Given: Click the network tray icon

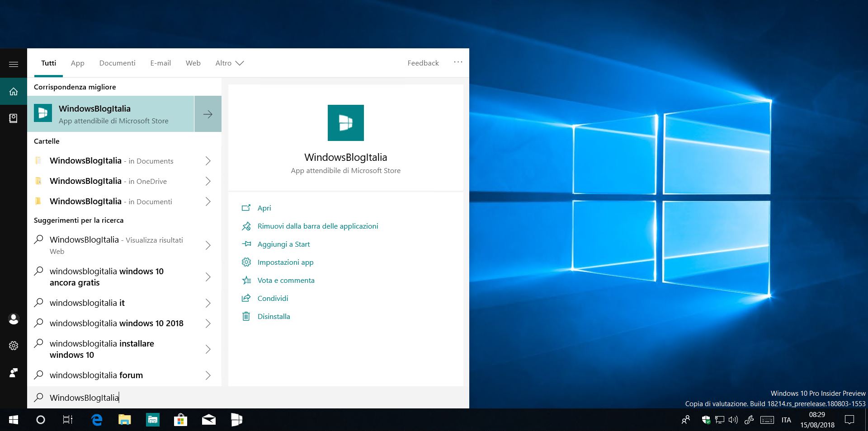Looking at the screenshot, I should 720,420.
